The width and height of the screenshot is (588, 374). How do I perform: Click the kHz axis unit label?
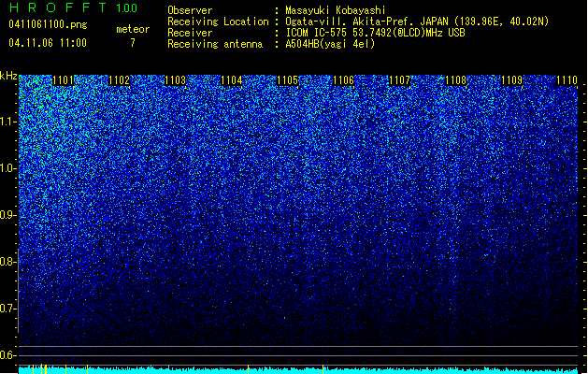click(x=8, y=76)
